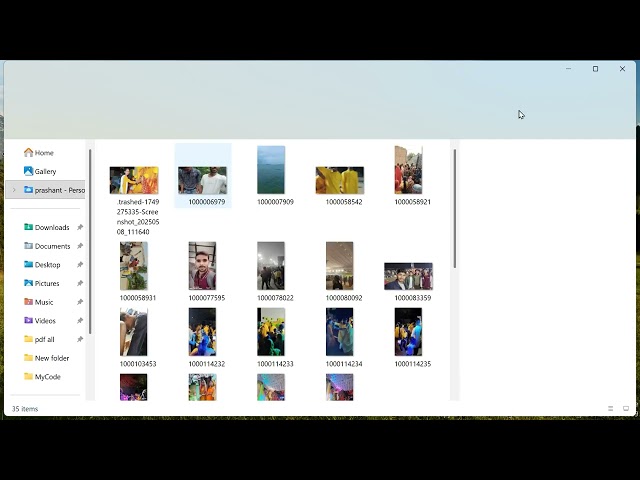640x480 pixels.
Task: Click the pin icon beside Music
Action: pyautogui.click(x=80, y=302)
